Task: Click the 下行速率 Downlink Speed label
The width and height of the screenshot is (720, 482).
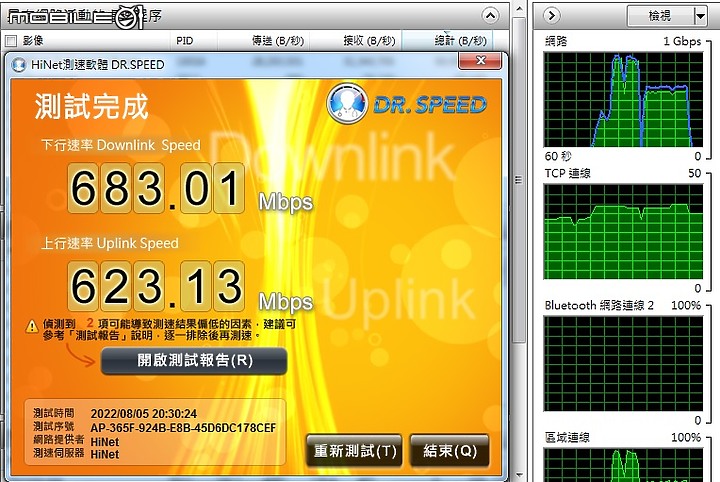Action: pyautogui.click(x=121, y=146)
